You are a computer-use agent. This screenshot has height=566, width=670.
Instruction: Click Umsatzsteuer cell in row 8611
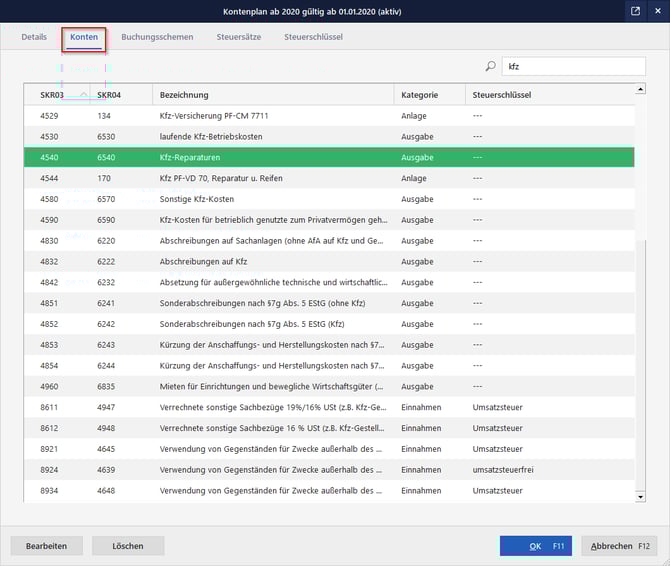497,408
